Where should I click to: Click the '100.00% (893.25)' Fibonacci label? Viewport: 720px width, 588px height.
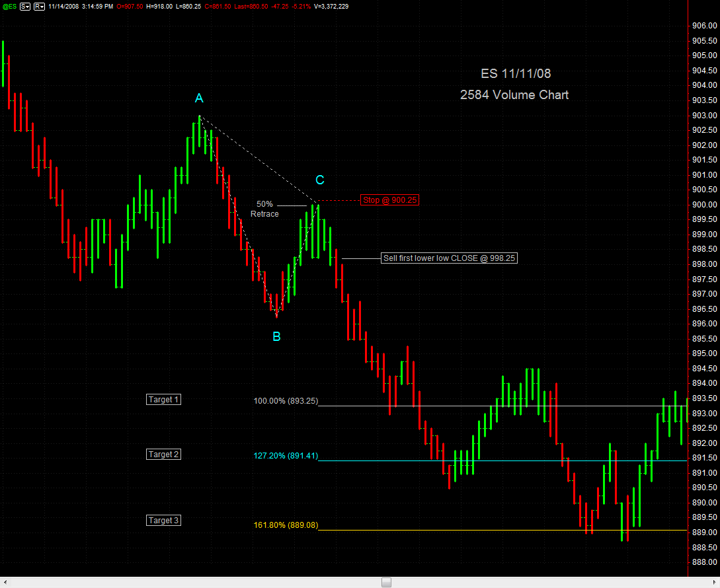286,401
